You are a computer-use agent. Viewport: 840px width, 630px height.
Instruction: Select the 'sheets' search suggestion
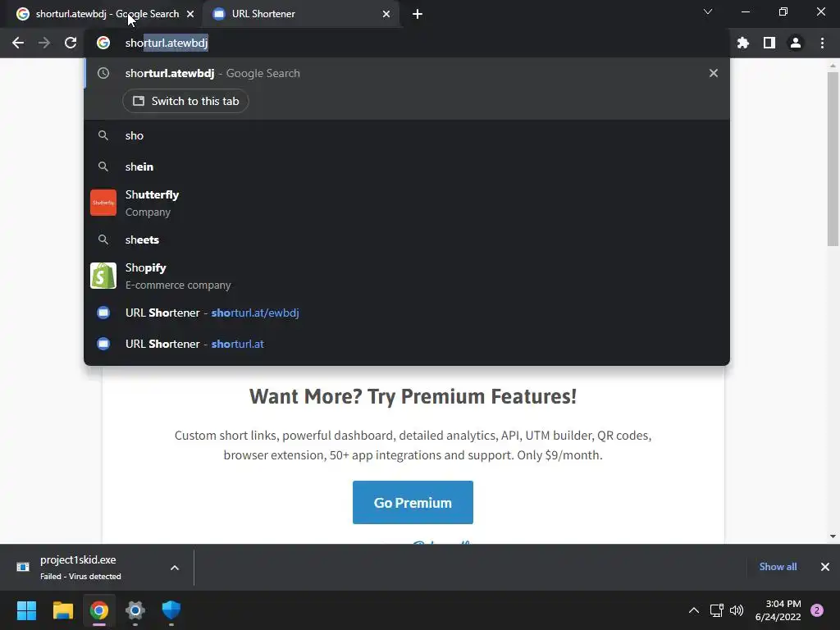pos(407,240)
